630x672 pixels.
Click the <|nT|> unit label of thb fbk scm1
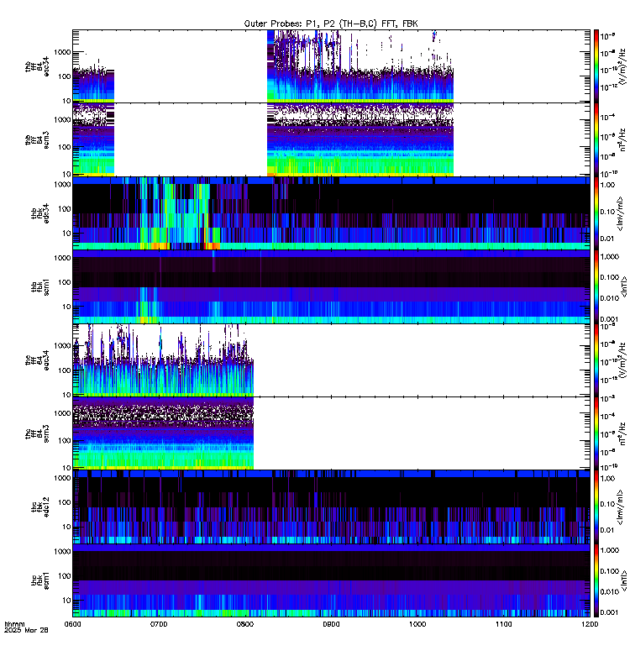624,286
